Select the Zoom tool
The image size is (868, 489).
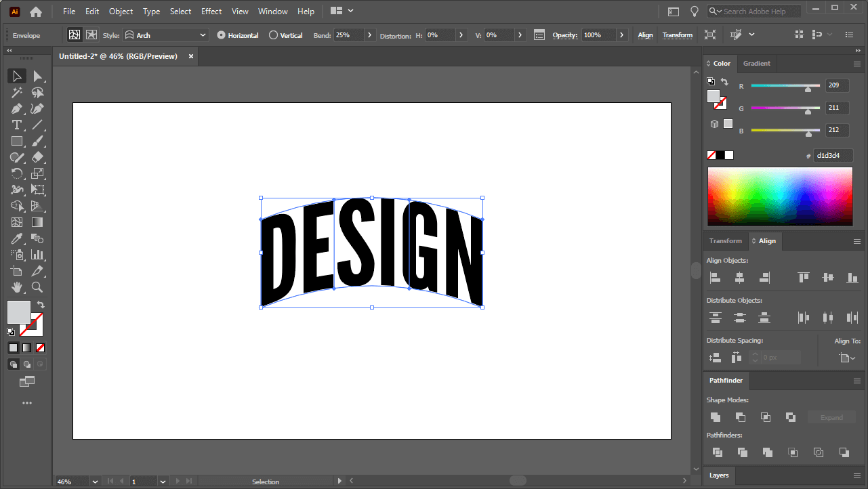pyautogui.click(x=38, y=287)
